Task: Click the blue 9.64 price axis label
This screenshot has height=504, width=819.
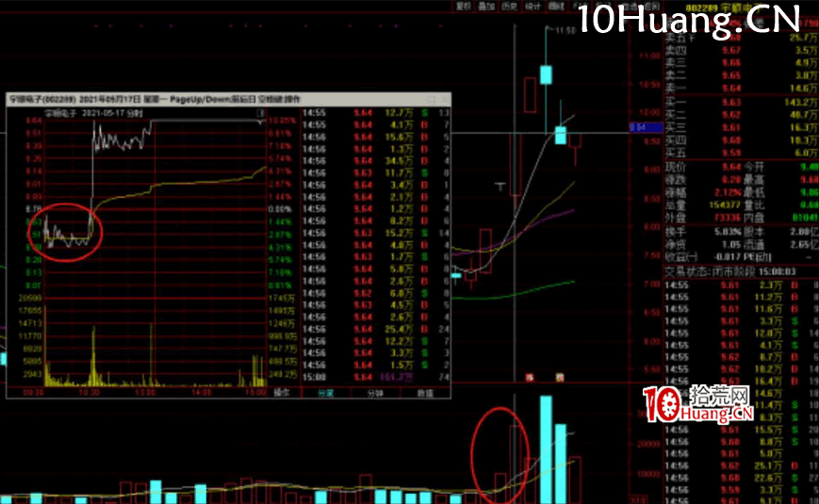Action: click(x=638, y=126)
